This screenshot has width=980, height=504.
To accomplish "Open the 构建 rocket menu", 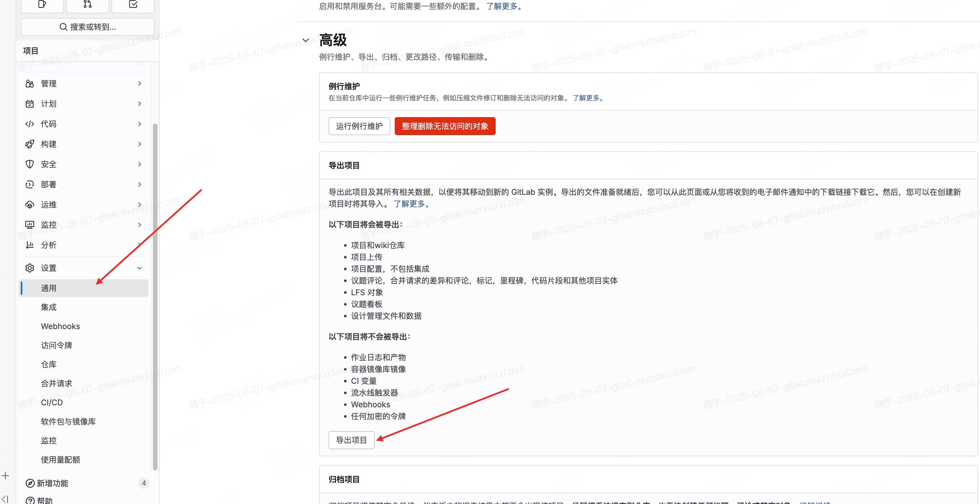I will 49,144.
